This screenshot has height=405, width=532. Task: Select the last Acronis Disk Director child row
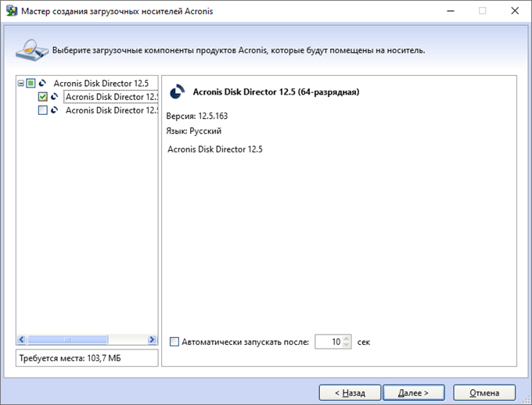111,110
